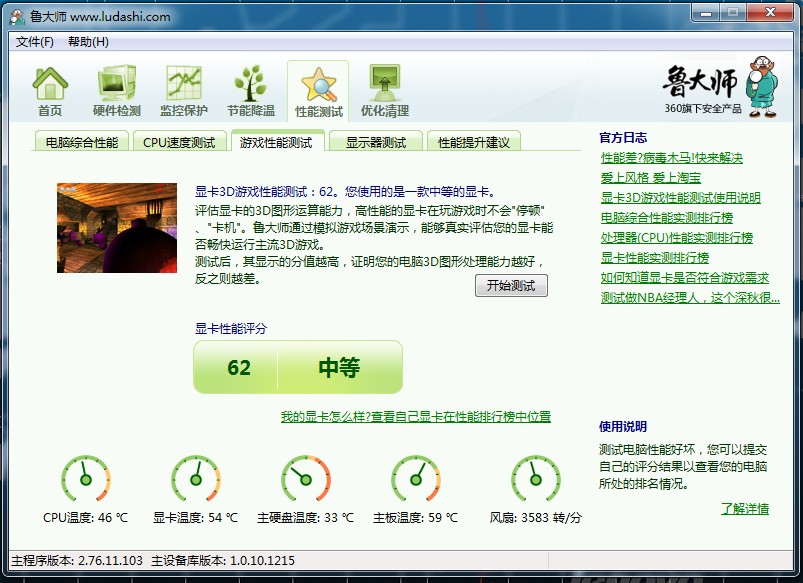Open link 爱上风格 爱上淘宝
803x583 pixels.
pos(650,178)
